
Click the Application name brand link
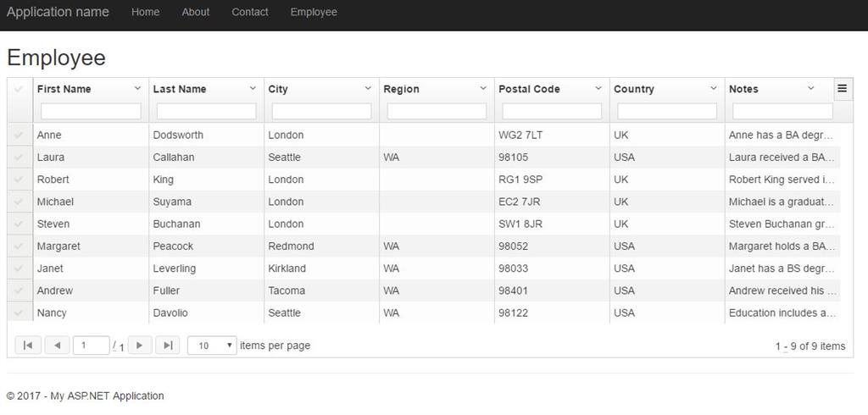(x=58, y=12)
